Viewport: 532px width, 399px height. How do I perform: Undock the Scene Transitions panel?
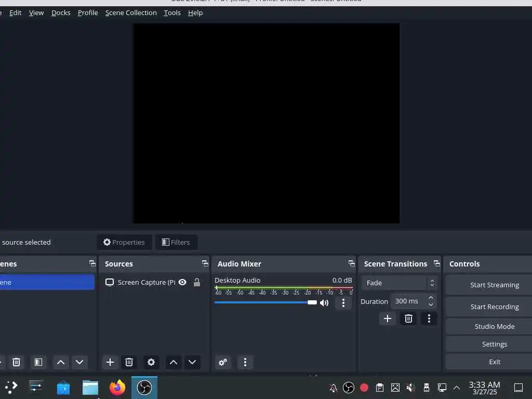click(436, 263)
